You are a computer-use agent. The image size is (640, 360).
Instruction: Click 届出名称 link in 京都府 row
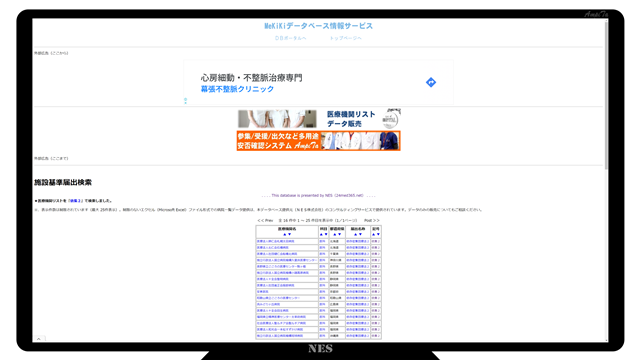pos(358,292)
